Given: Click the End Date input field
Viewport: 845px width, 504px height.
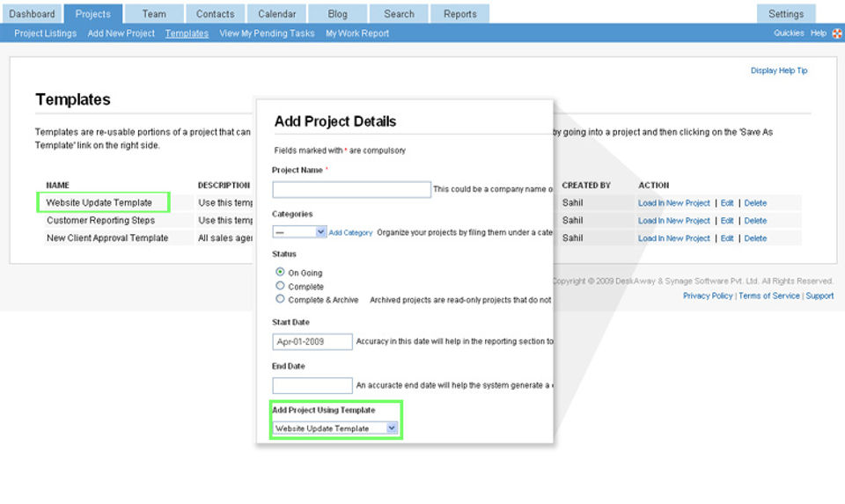Looking at the screenshot, I should pyautogui.click(x=312, y=385).
